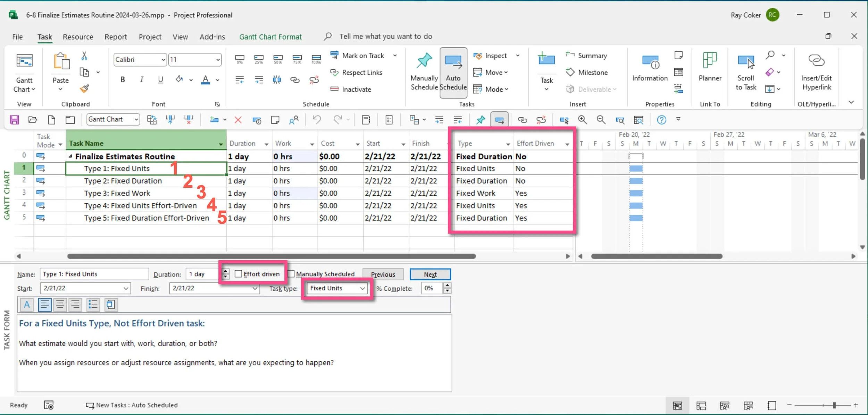Click the Auto Schedule button

(453, 73)
